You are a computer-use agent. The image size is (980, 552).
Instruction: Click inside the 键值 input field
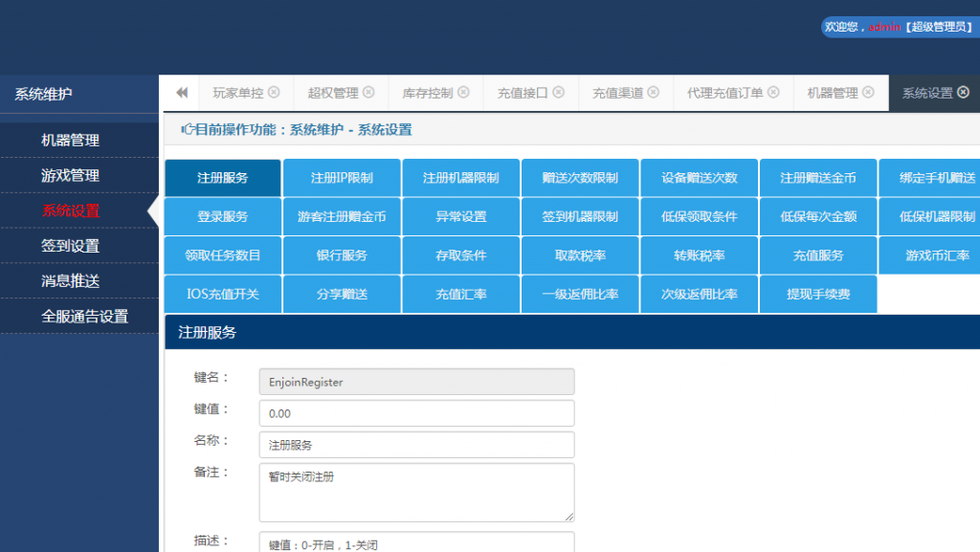pyautogui.click(x=416, y=412)
